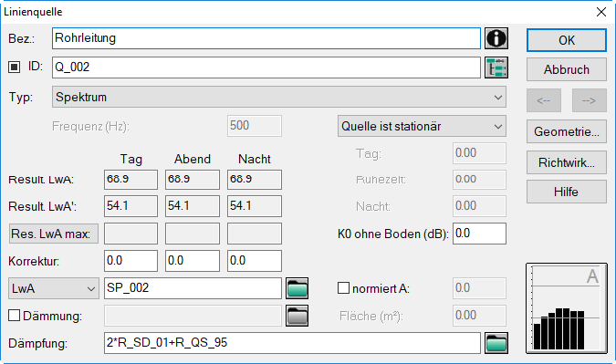Enable the Dämmung checkbox
The width and height of the screenshot is (616, 364).
[x=14, y=316]
